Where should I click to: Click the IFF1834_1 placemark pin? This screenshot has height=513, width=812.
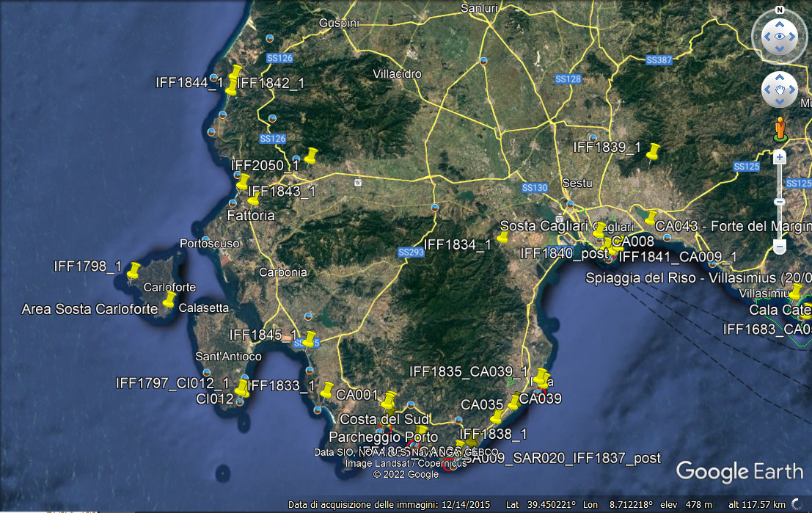(x=502, y=239)
